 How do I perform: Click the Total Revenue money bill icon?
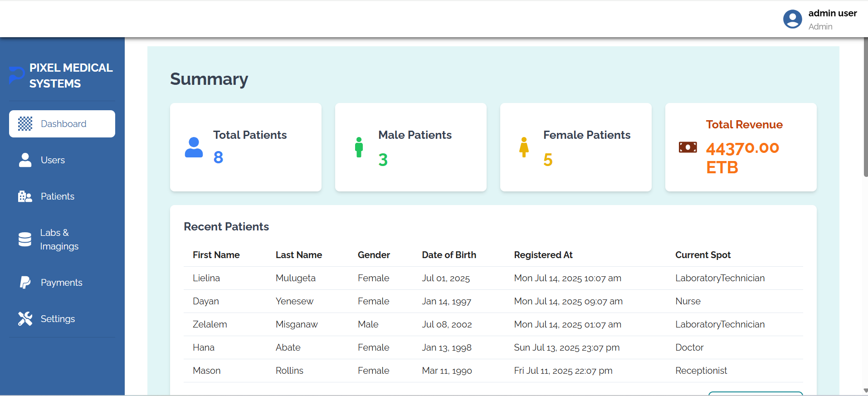[x=688, y=147]
